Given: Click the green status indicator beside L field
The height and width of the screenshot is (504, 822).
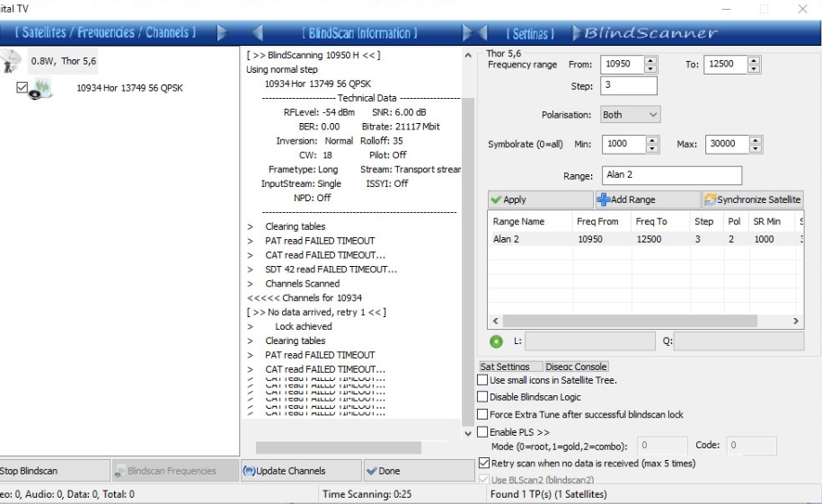Looking at the screenshot, I should click(x=496, y=341).
